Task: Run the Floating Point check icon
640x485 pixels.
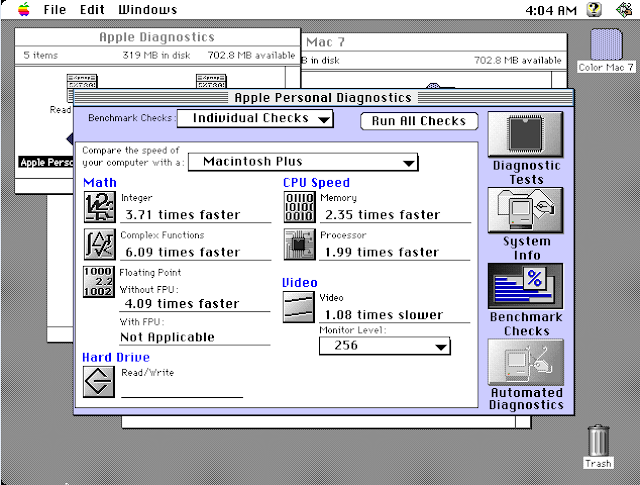Action: [x=99, y=282]
